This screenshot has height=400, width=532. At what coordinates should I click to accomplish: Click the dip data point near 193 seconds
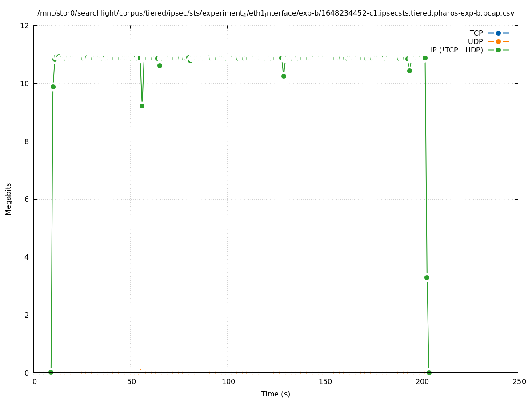409,71
